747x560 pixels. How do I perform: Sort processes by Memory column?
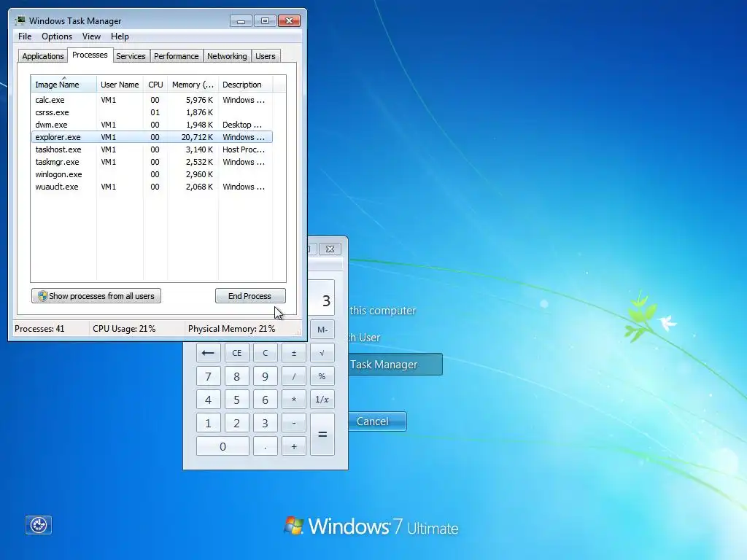click(193, 85)
